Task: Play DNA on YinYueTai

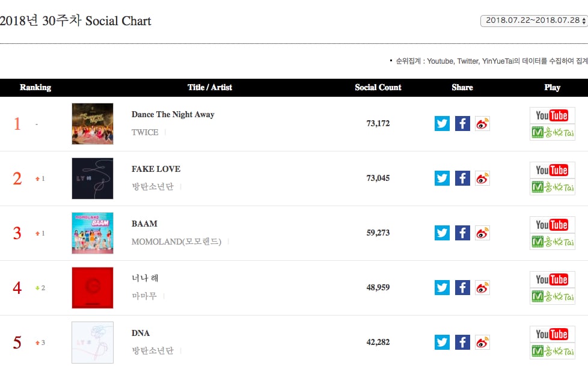Action: point(552,351)
